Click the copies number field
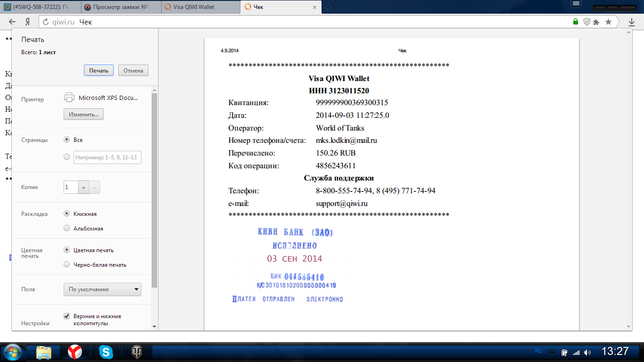 [x=71, y=187]
